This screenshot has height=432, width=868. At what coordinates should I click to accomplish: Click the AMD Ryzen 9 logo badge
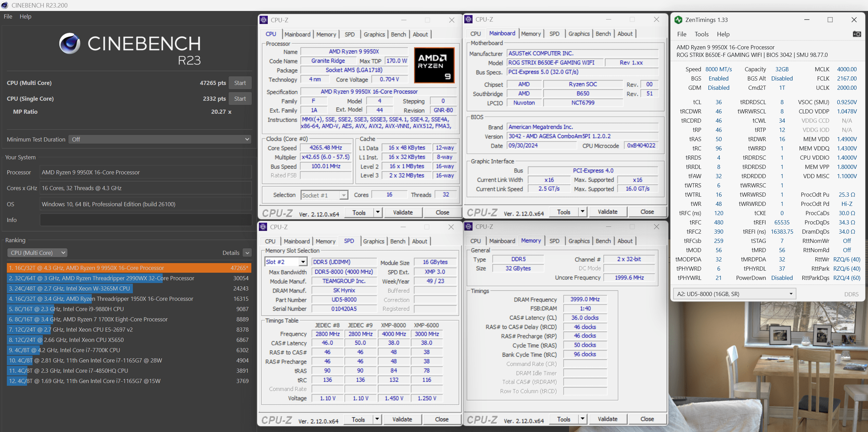(x=434, y=65)
